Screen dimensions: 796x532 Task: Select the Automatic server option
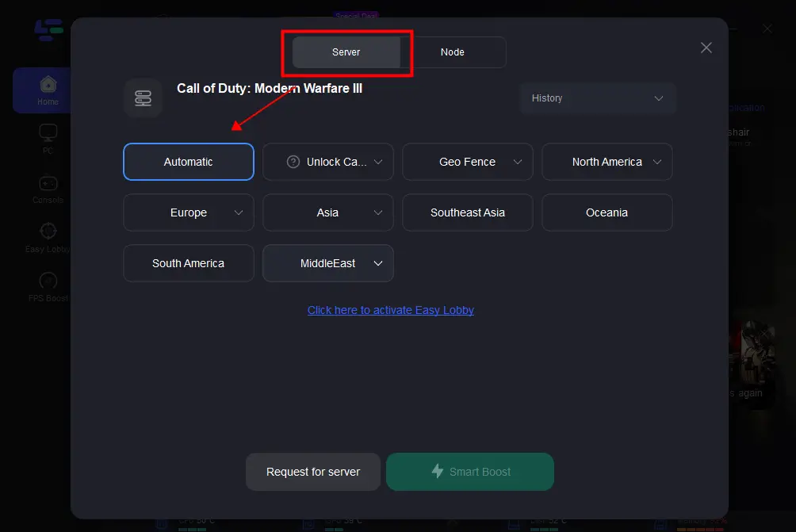(189, 162)
